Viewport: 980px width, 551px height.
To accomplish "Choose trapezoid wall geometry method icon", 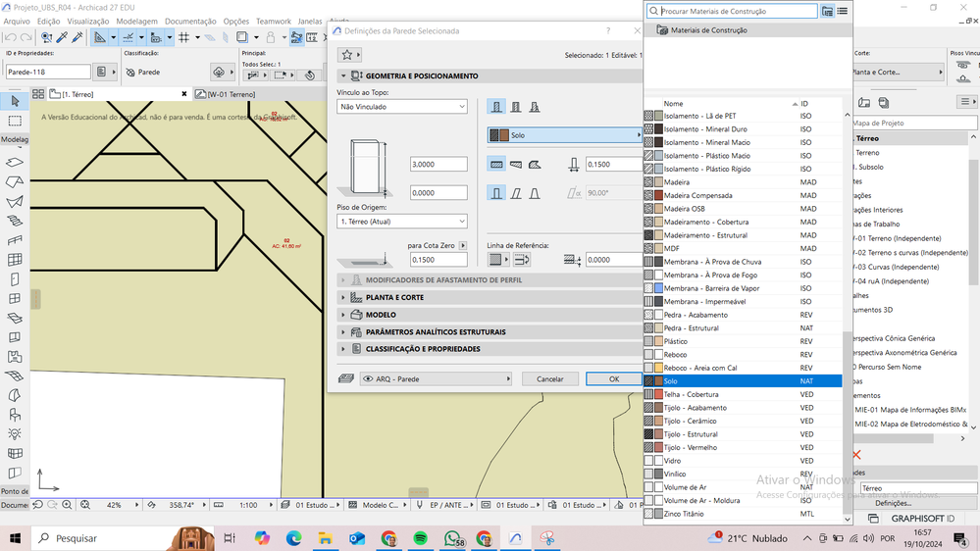I will tap(516, 165).
